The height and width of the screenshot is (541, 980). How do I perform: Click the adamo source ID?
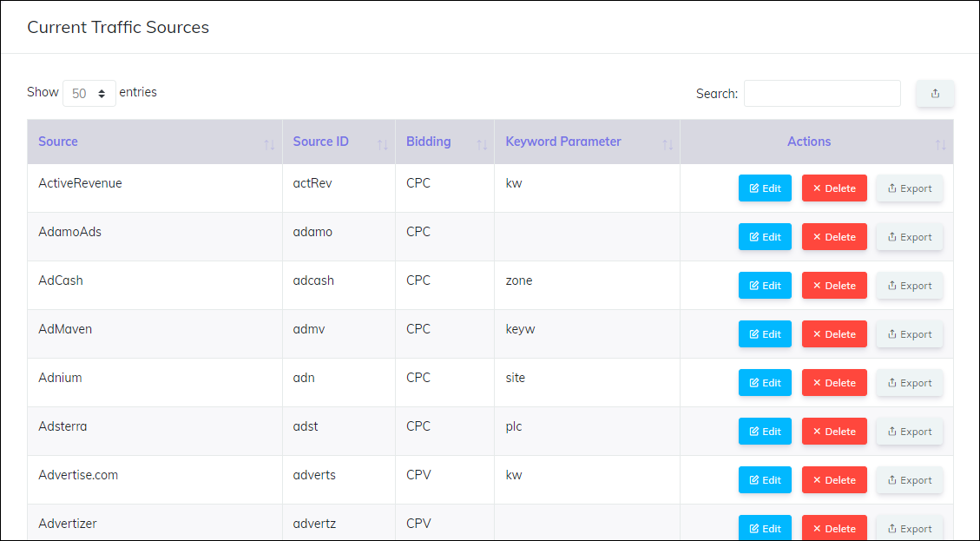tap(312, 232)
